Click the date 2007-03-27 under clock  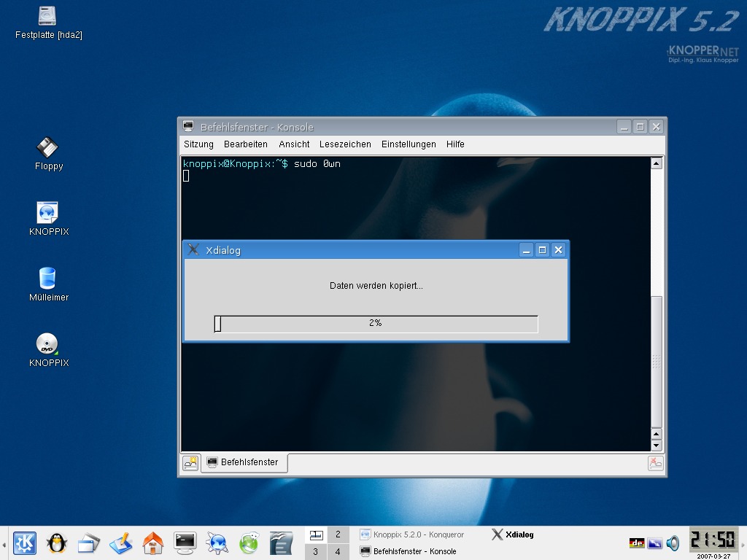pyautogui.click(x=713, y=556)
